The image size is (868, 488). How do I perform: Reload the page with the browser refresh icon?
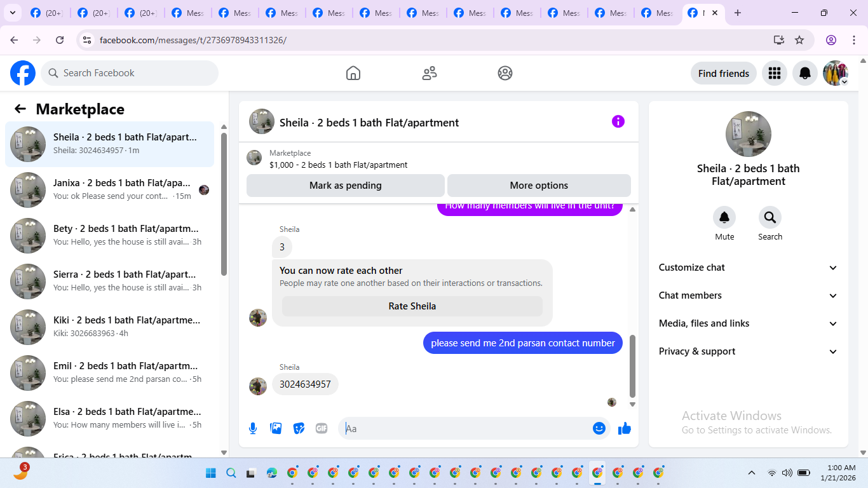pyautogui.click(x=60, y=40)
